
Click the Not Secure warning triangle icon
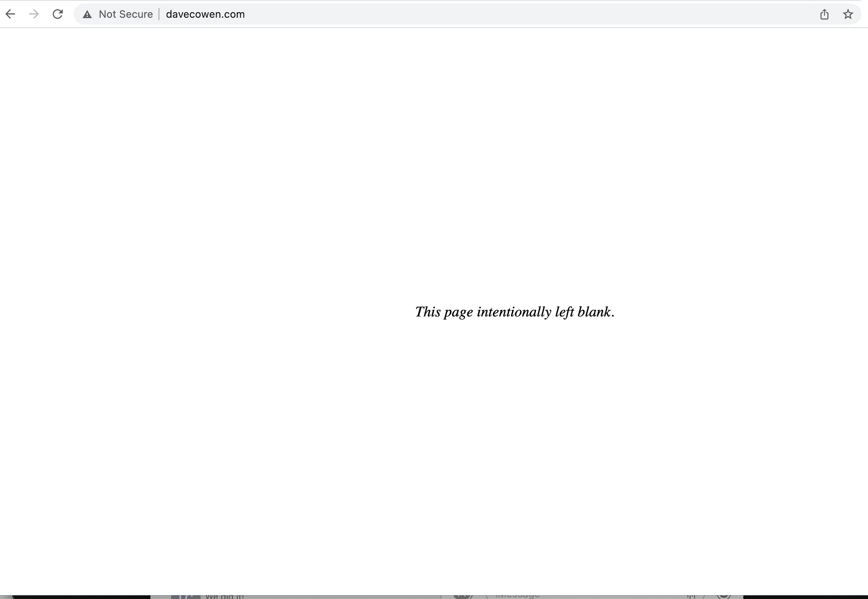click(87, 15)
